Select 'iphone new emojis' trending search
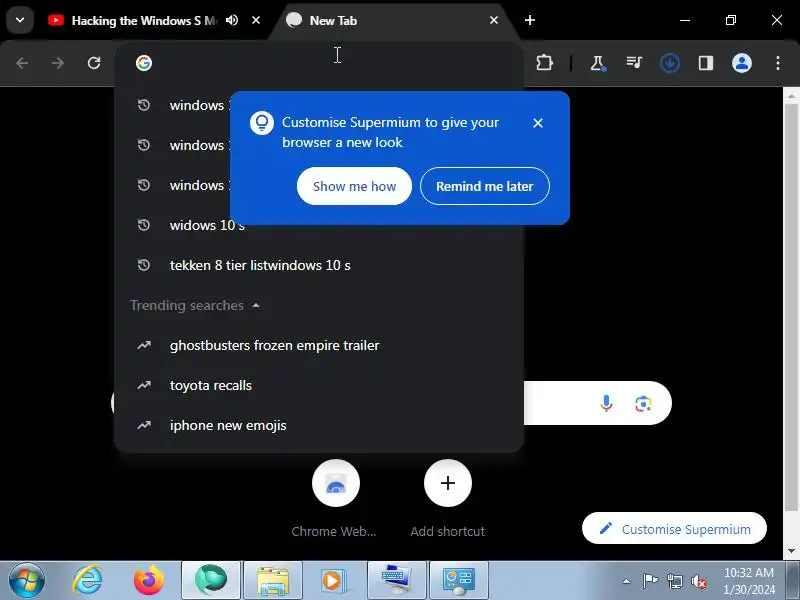This screenshot has width=800, height=600. [319, 426]
